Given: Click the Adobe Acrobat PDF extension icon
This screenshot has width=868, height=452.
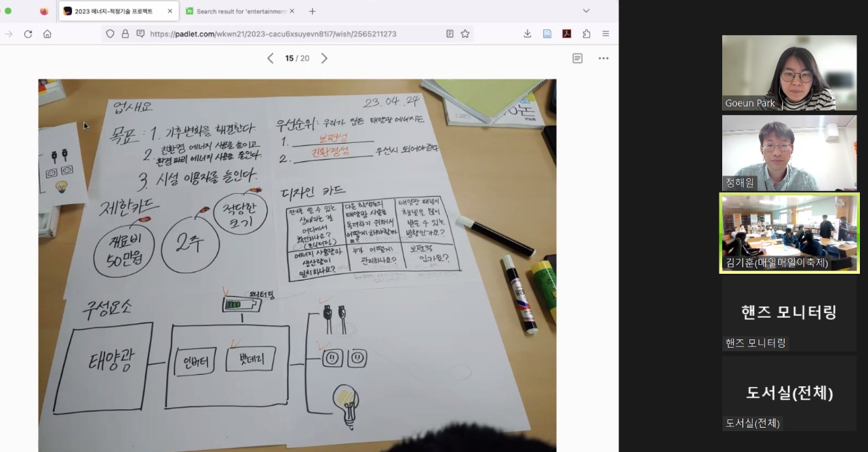Looking at the screenshot, I should click(566, 34).
